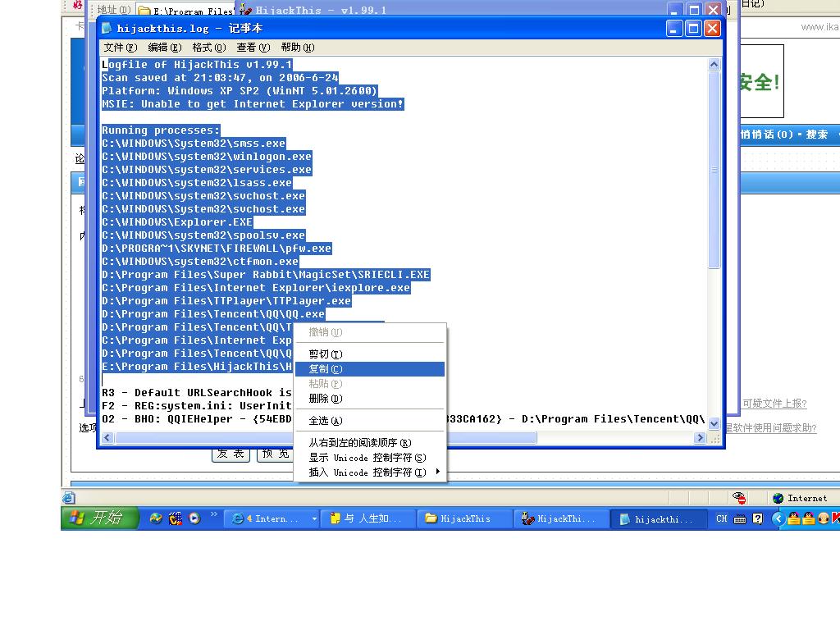Click line 'D:\PROGRA~1\SKYNET\FIREWALL\pfw.exe'

coord(217,249)
